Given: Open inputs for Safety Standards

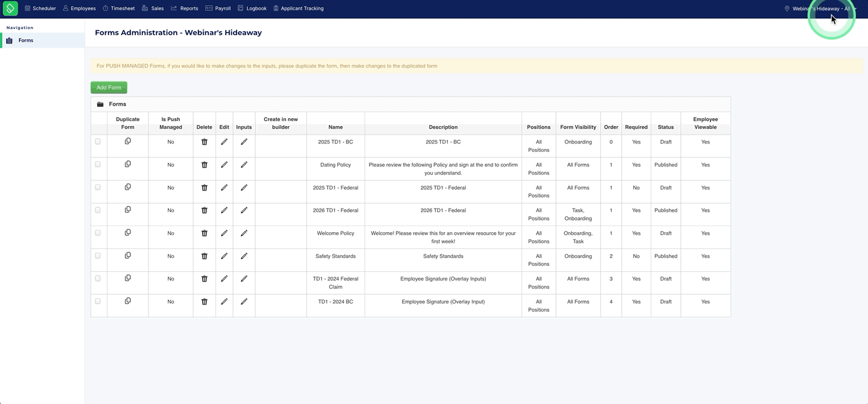Looking at the screenshot, I should (244, 256).
